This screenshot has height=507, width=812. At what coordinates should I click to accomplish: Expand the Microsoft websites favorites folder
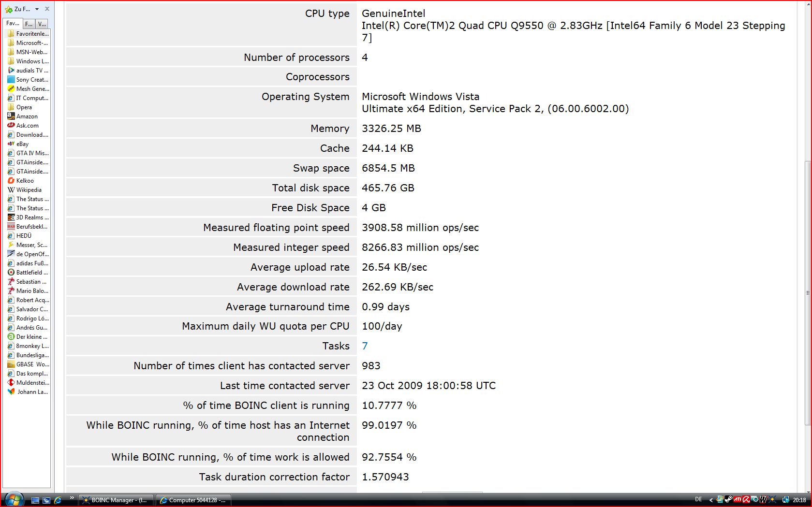point(28,43)
